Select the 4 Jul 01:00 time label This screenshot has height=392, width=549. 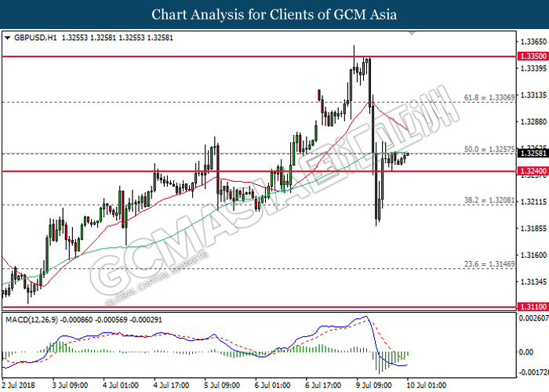[x=121, y=386]
